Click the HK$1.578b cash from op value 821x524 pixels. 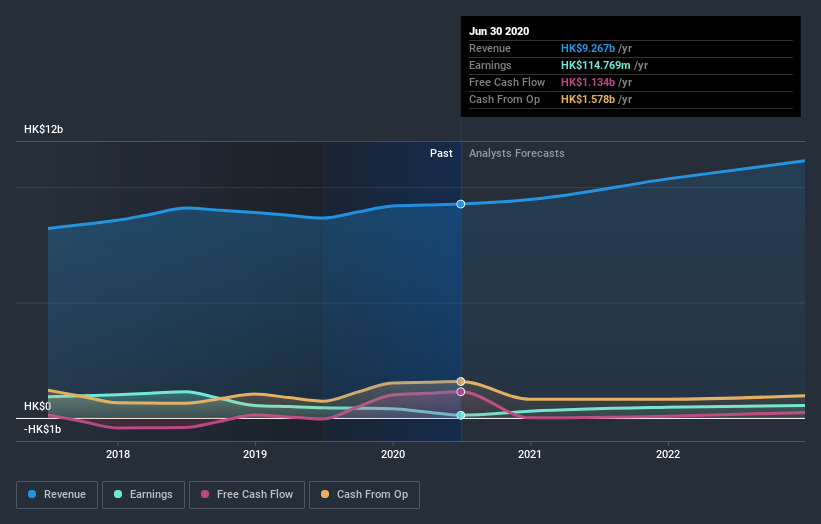(588, 99)
